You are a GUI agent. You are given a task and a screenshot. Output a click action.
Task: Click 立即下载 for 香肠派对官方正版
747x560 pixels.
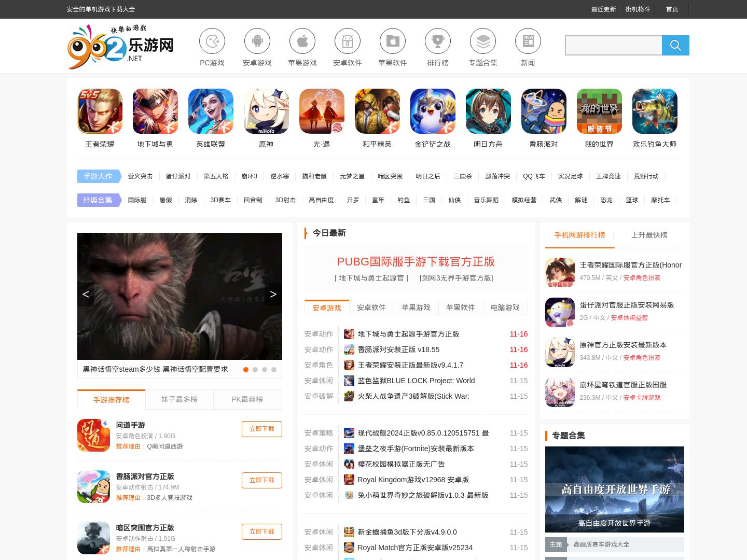[262, 480]
